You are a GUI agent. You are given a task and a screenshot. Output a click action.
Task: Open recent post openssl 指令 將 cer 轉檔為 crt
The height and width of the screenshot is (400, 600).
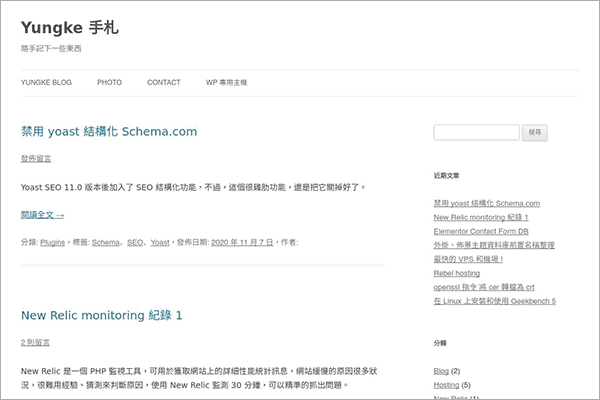(x=484, y=287)
